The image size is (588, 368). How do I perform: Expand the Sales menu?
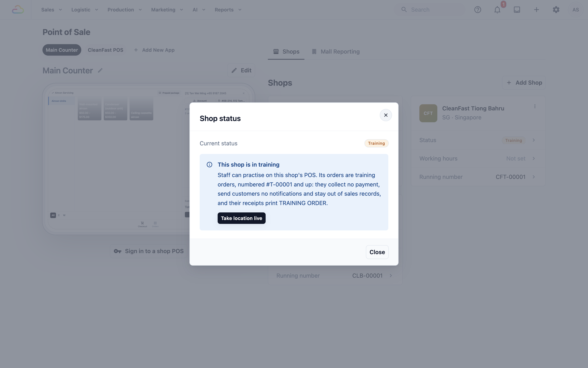[x=51, y=10]
